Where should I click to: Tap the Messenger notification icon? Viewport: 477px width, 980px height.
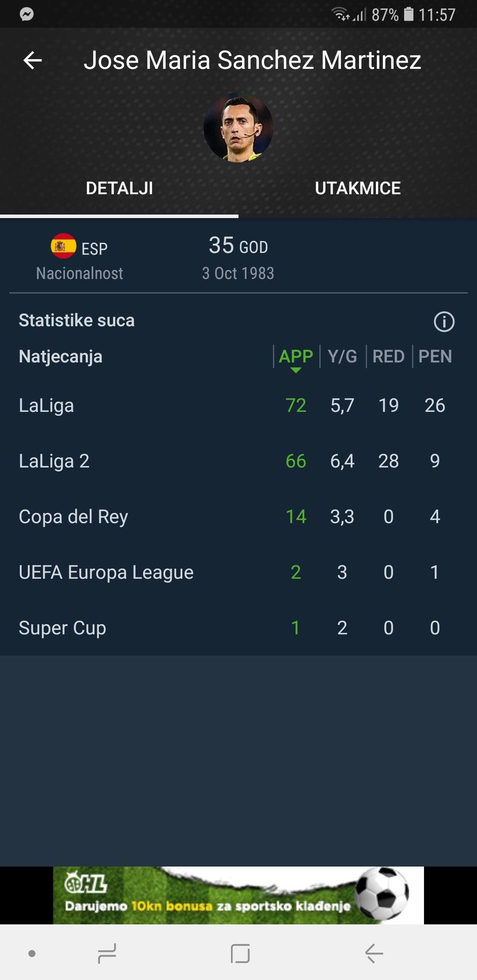point(26,15)
